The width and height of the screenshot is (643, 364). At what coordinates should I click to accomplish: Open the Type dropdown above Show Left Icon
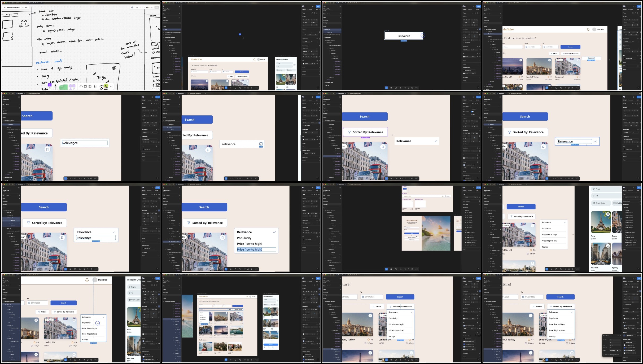474,109
